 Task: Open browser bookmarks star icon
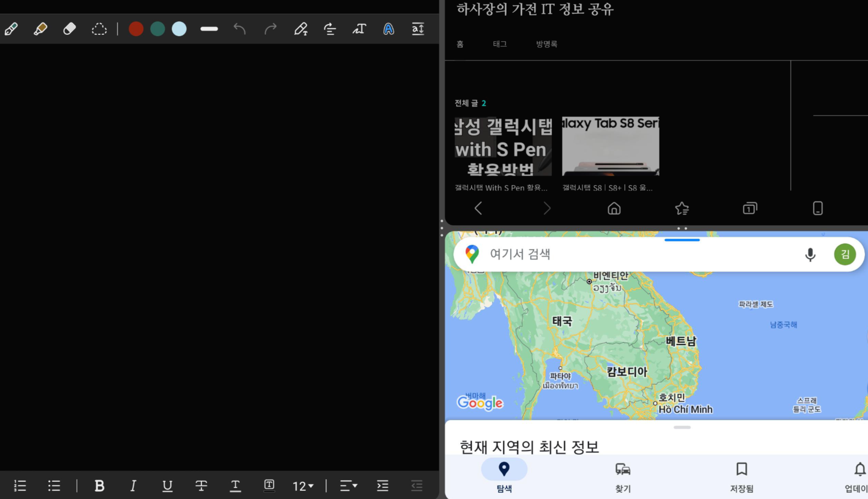(682, 208)
